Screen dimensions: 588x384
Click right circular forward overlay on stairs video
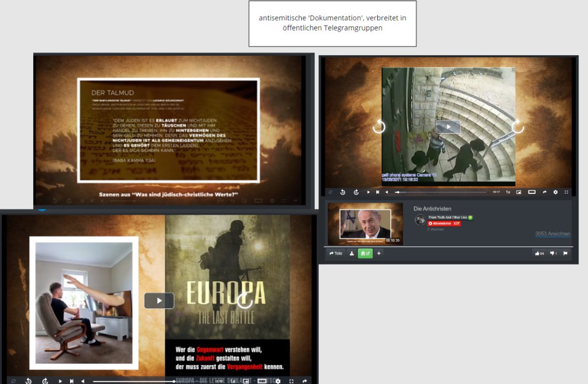click(518, 126)
